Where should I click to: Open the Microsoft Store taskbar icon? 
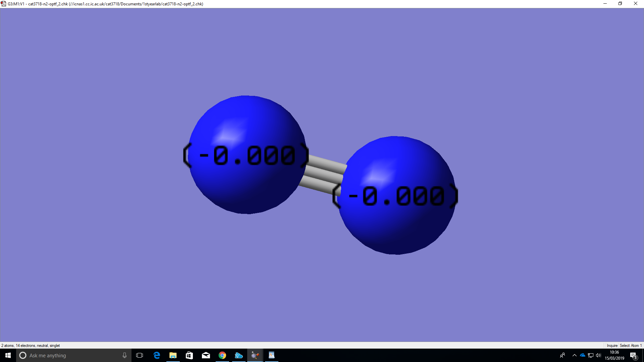(x=190, y=355)
